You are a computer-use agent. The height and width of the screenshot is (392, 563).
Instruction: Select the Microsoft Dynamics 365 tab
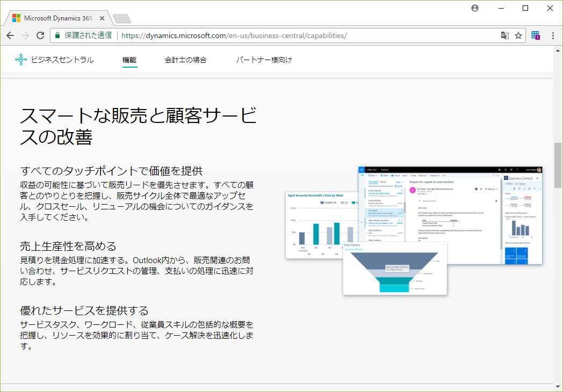coord(57,18)
